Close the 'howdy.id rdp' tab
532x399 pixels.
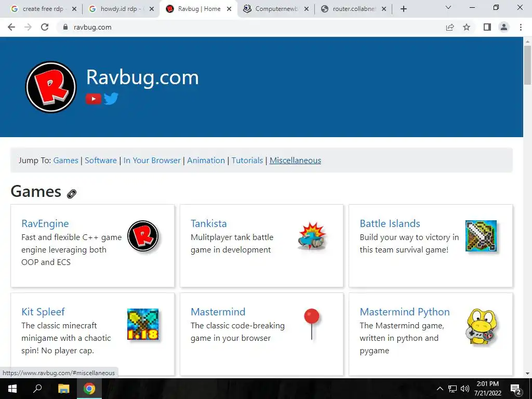(152, 9)
